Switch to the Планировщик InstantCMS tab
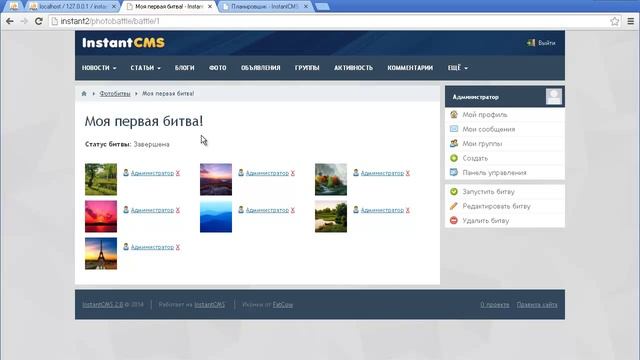640x360 pixels. point(265,7)
